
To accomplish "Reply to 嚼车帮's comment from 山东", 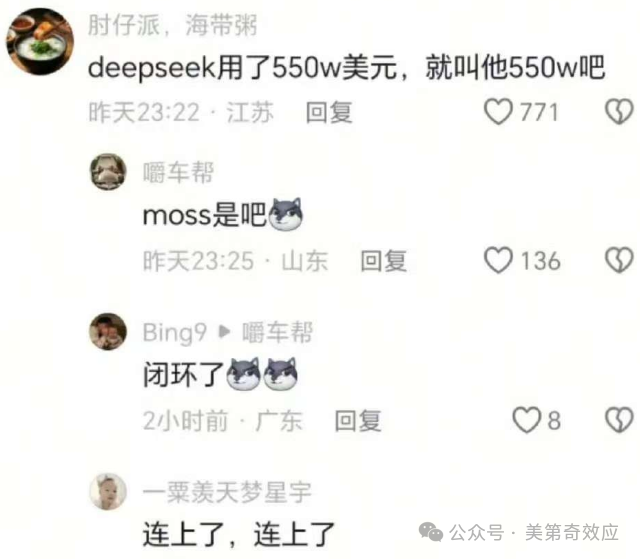I will pos(383,261).
